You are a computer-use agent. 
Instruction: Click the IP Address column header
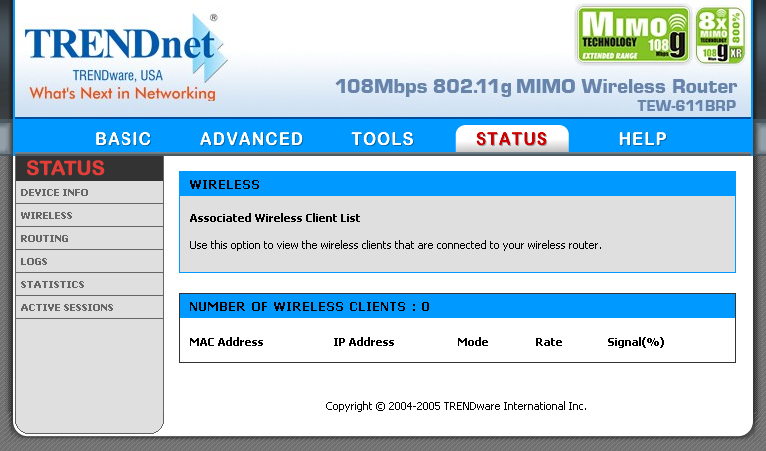[364, 342]
